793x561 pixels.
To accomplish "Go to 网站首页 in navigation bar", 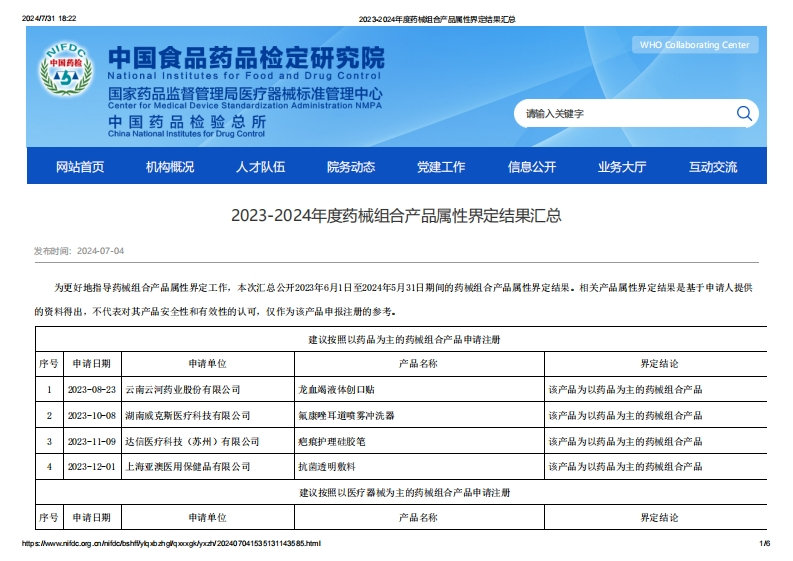I will click(80, 167).
